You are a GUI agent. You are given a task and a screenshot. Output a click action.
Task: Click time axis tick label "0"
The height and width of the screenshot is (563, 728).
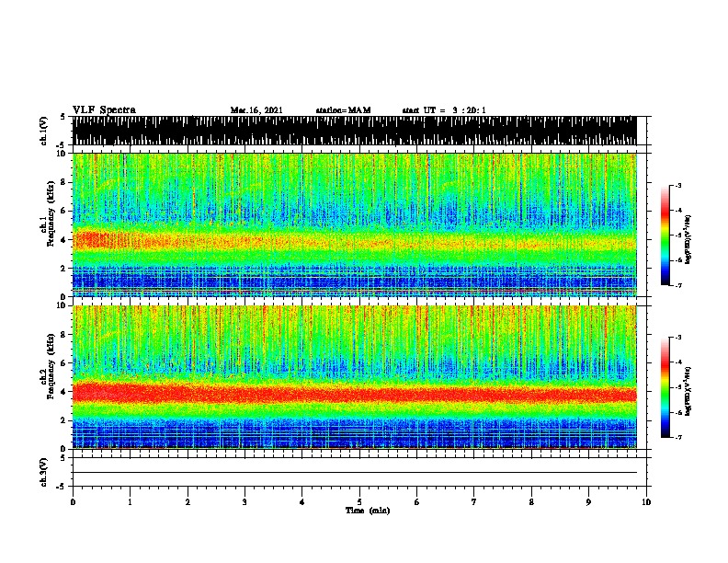(73, 502)
